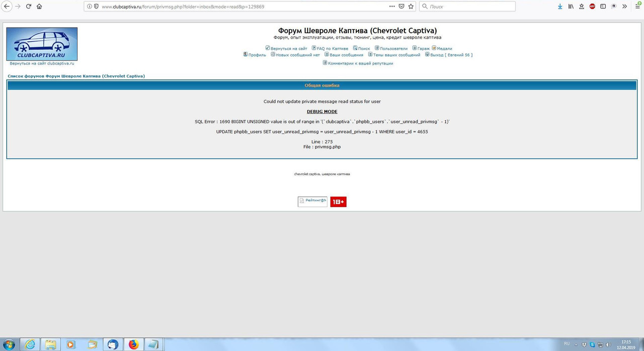
Task: Click the icon beside 'Медали'
Action: (434, 48)
